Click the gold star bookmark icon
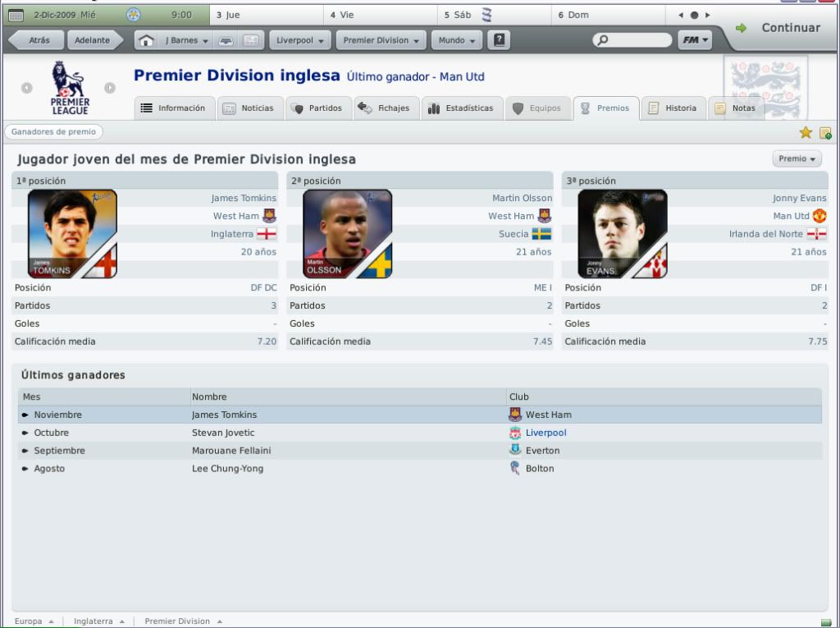 (x=806, y=132)
